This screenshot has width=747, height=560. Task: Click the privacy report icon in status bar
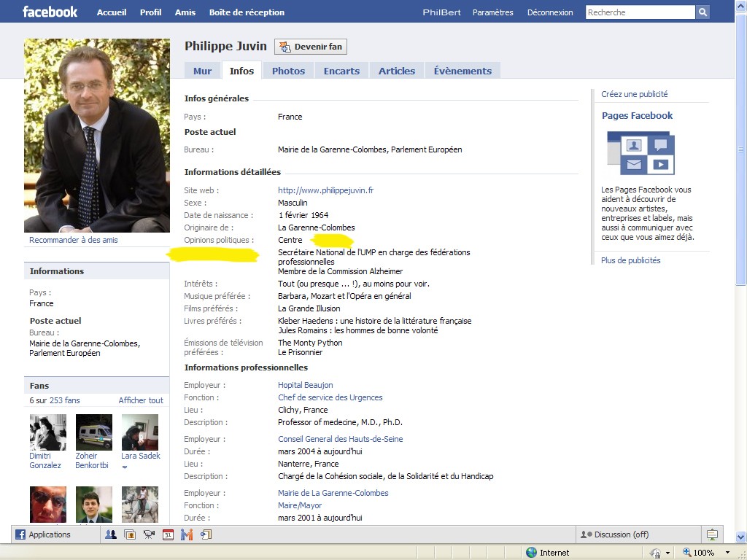(656, 553)
